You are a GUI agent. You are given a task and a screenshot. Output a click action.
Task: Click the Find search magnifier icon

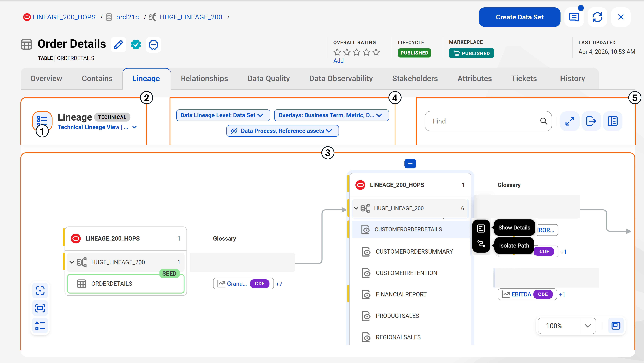(x=544, y=121)
